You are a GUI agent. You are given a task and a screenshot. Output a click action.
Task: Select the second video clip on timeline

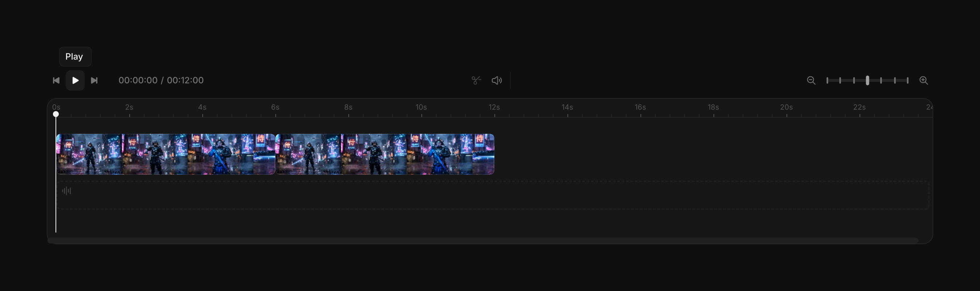[384, 154]
